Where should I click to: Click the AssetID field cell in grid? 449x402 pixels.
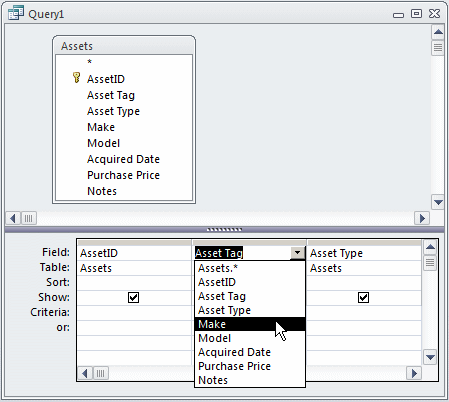pyautogui.click(x=134, y=253)
